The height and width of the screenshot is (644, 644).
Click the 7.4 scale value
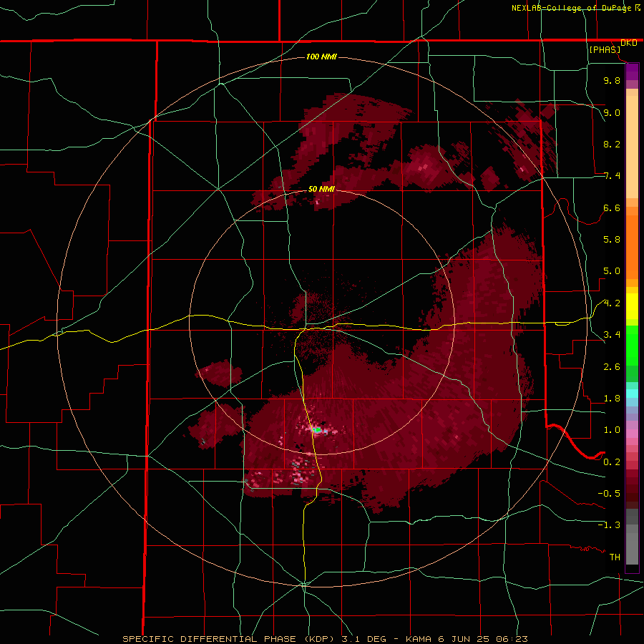612,176
